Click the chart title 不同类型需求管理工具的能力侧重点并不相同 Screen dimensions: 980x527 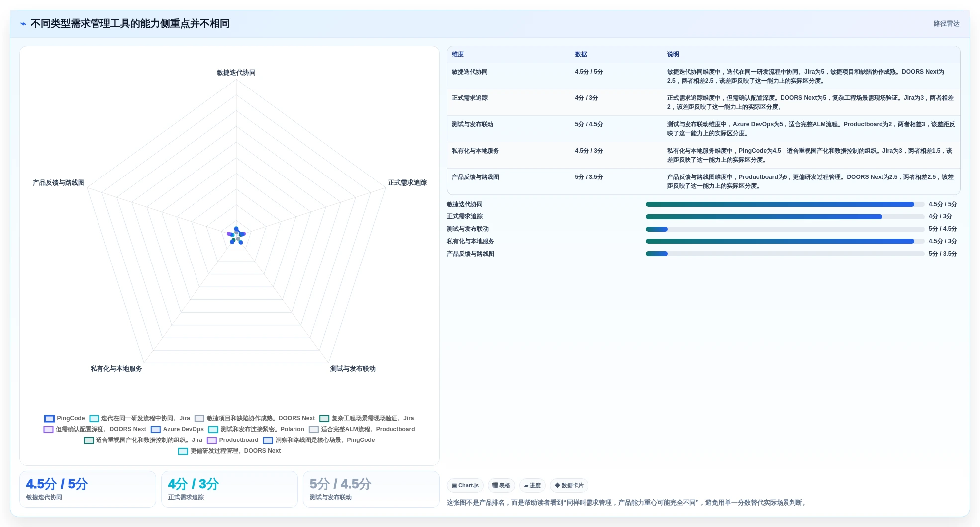(x=130, y=24)
